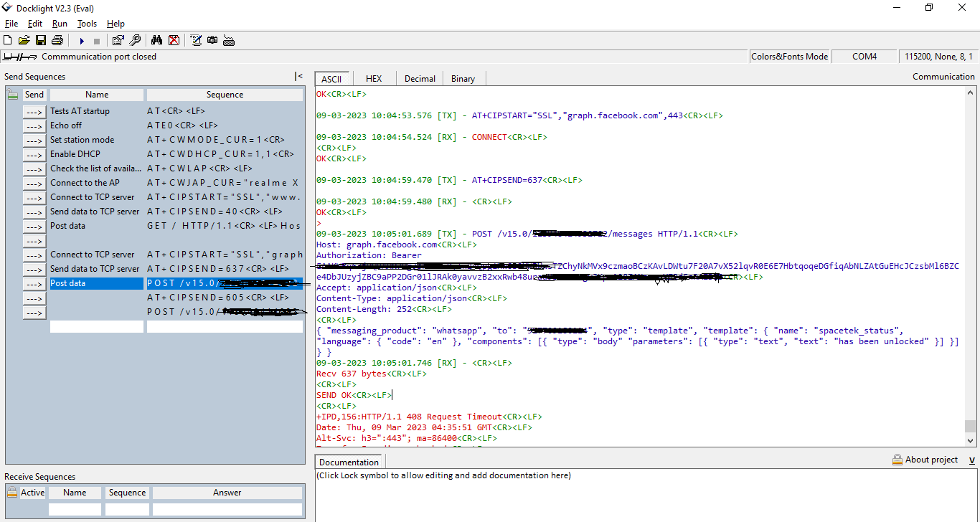Screen dimensions: 980x522
Task: Click the "115200, None, 8, 1" baud settings
Action: click(x=938, y=57)
